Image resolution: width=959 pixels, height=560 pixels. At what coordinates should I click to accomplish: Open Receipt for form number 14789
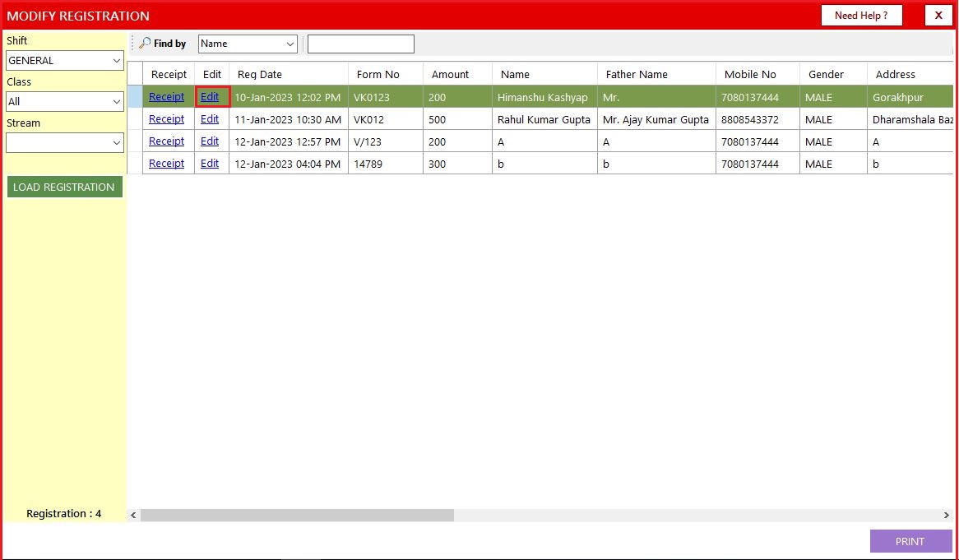coord(166,164)
